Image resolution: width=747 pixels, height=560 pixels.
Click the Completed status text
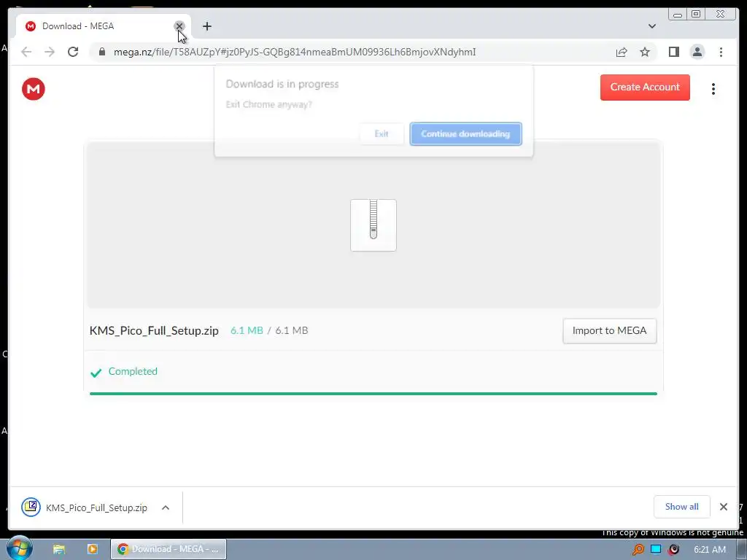[x=133, y=371]
